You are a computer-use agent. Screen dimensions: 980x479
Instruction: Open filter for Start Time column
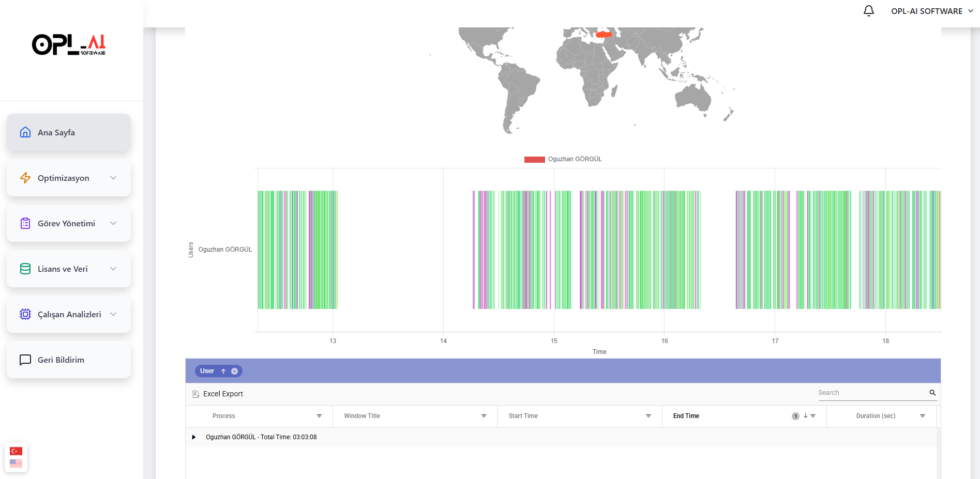(648, 416)
